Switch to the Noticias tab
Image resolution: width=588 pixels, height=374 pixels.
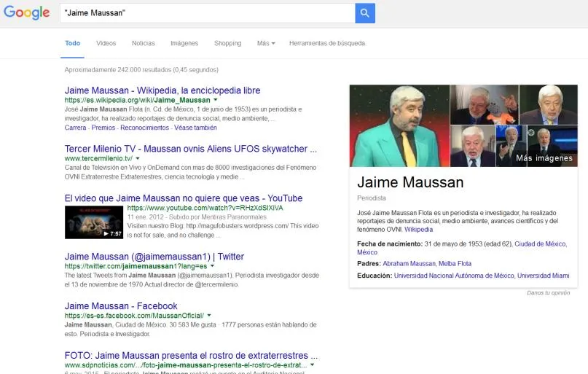click(144, 43)
